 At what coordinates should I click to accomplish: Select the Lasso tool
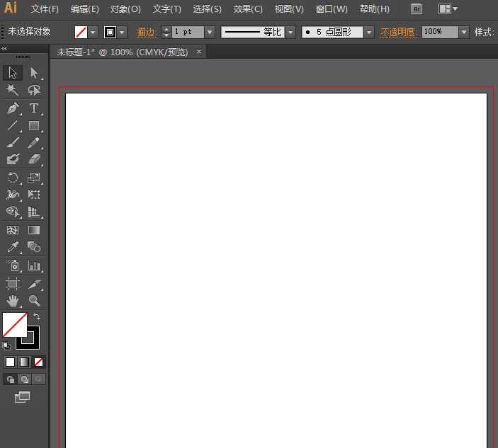click(x=34, y=90)
